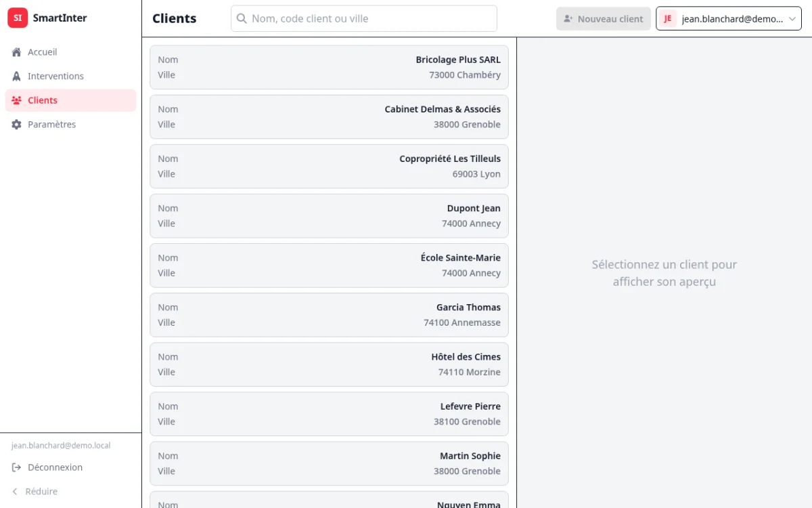Click the Déconnexion logout icon
This screenshot has width=812, height=508.
coord(17,467)
